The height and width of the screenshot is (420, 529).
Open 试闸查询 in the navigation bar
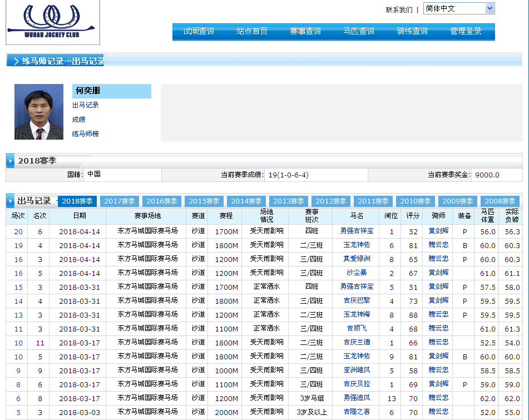[x=199, y=32]
